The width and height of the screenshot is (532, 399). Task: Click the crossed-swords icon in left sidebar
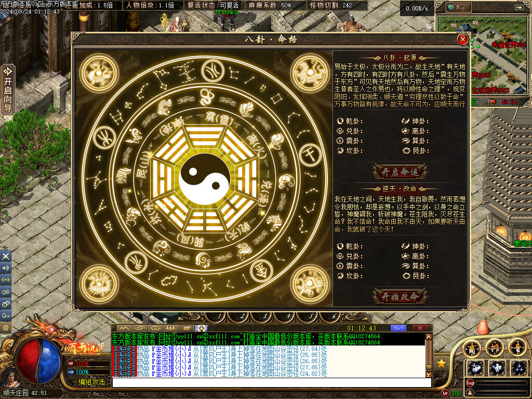(6, 256)
